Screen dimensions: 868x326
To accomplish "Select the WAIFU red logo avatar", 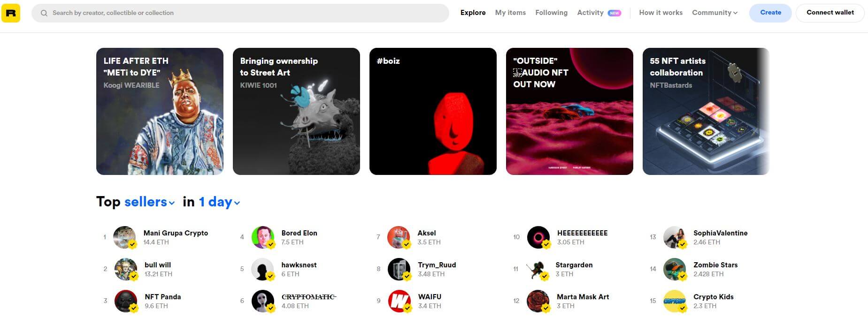I will click(399, 301).
